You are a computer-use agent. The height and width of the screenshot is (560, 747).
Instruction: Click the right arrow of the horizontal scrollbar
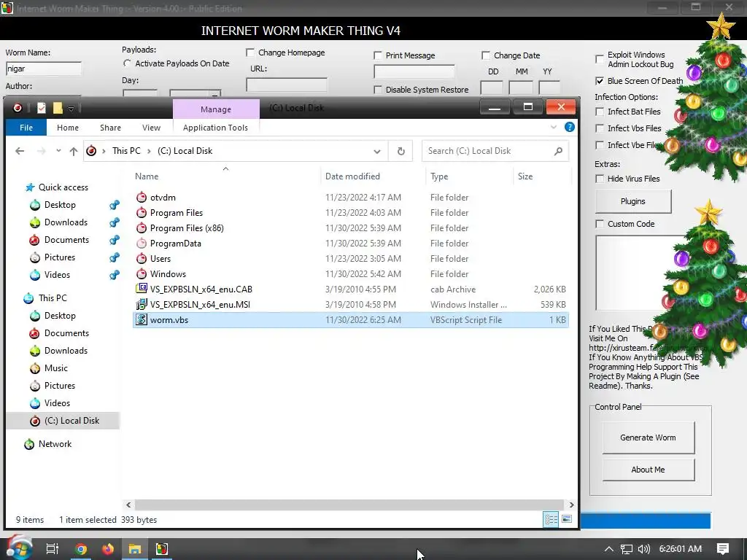(571, 505)
